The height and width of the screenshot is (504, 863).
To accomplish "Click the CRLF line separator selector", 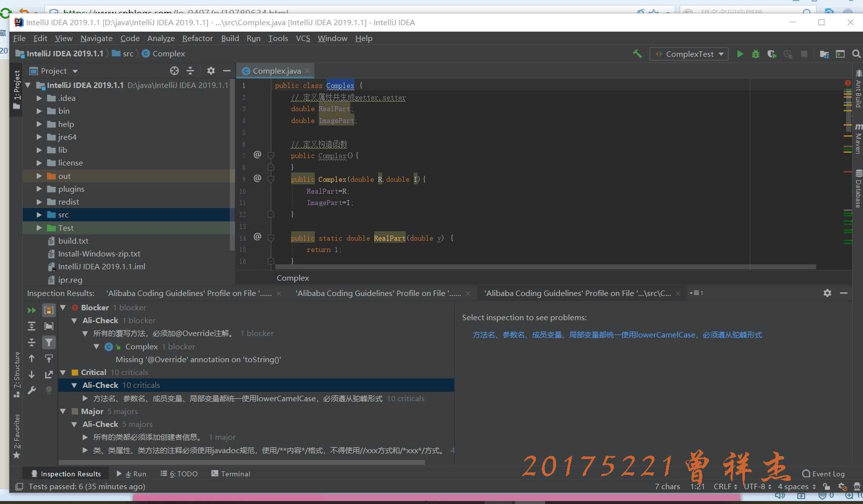I will point(725,487).
